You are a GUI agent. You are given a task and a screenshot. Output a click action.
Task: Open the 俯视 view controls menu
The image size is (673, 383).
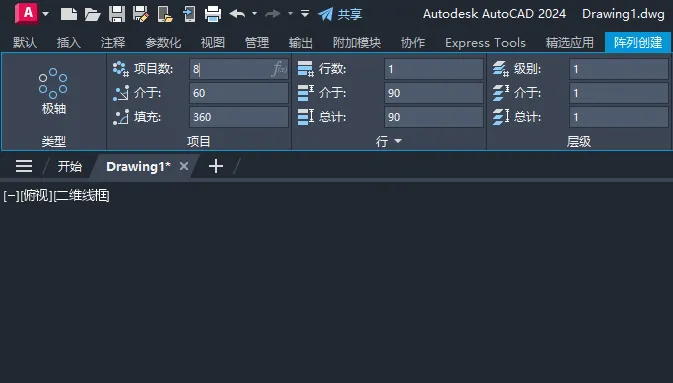point(36,196)
